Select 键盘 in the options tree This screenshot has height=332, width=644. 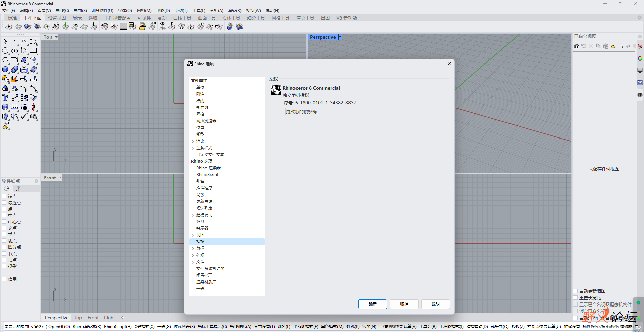click(x=200, y=222)
